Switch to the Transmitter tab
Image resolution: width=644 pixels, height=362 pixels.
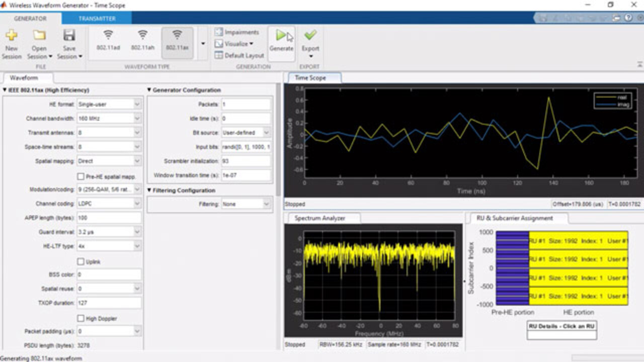[x=97, y=19]
